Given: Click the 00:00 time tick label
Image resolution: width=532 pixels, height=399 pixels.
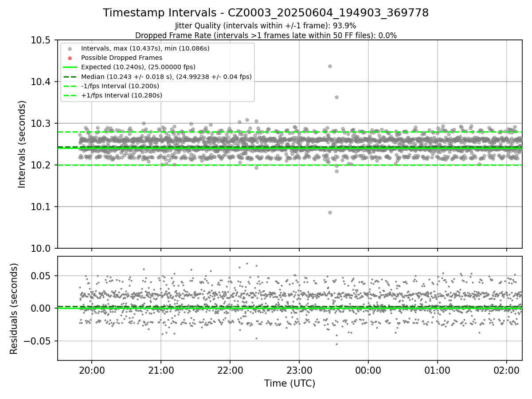Looking at the screenshot, I should coord(368,370).
